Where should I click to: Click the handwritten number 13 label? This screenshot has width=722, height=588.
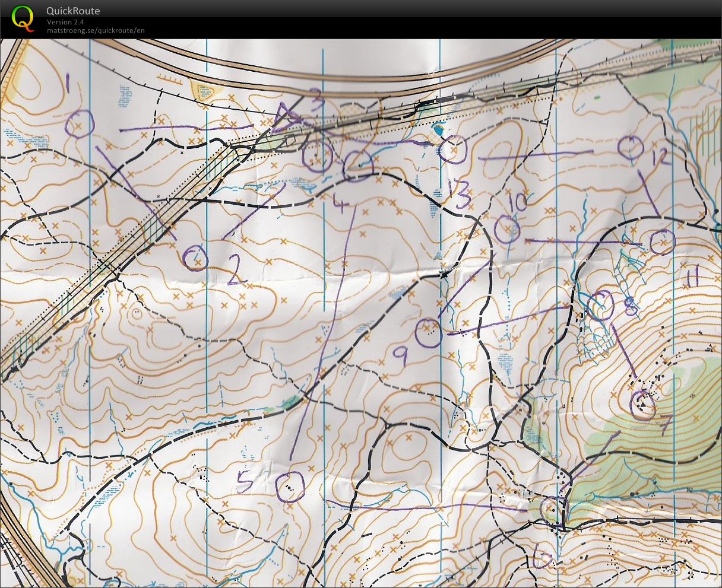click(458, 193)
